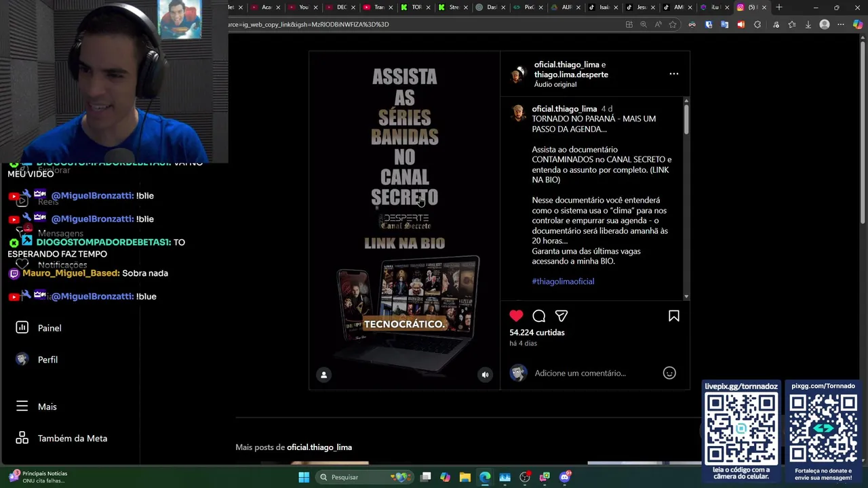Viewport: 868px width, 488px height.
Task: Like the post with the heart icon
Action: 516,316
